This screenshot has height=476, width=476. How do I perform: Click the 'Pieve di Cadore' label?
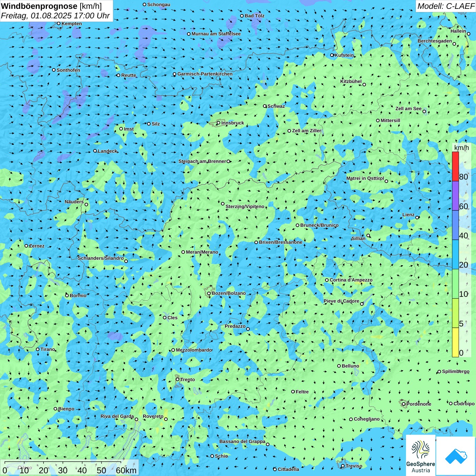point(341,301)
